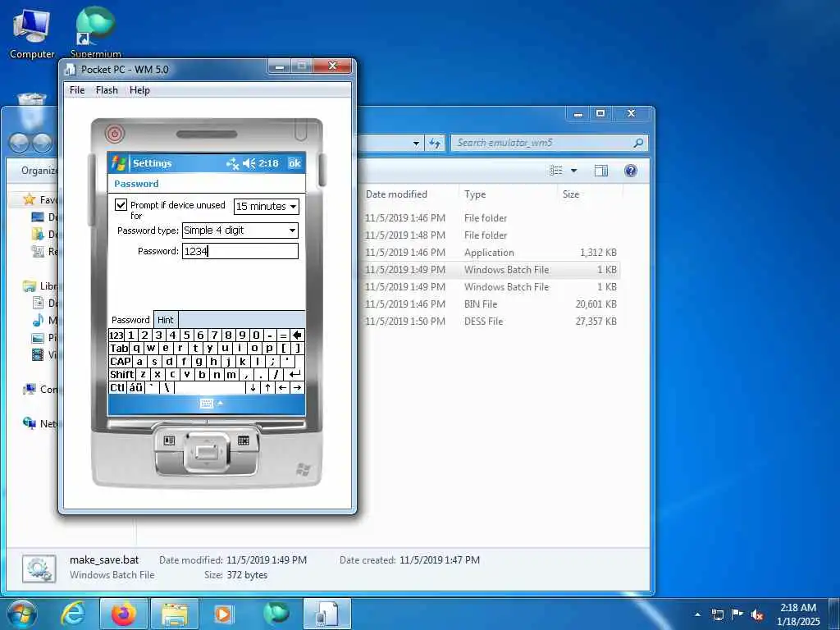840x630 pixels.
Task: Tap the emulator power button icon
Action: click(114, 133)
